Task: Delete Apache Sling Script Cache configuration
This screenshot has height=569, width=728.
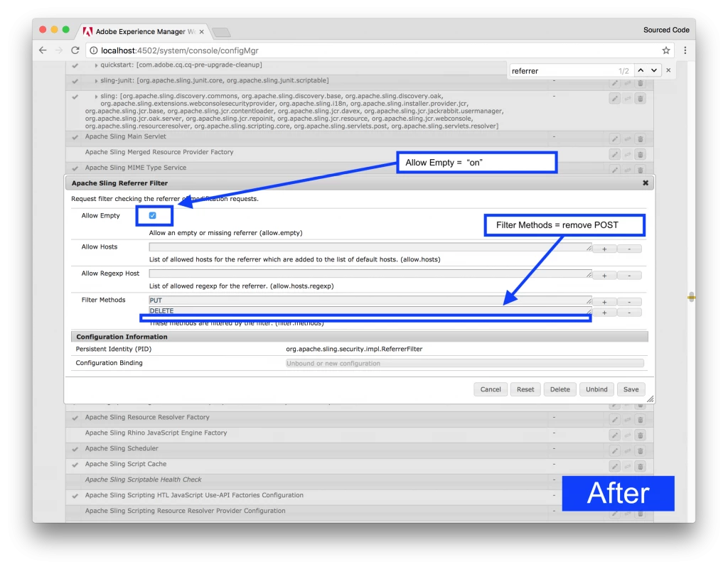Action: tap(641, 466)
